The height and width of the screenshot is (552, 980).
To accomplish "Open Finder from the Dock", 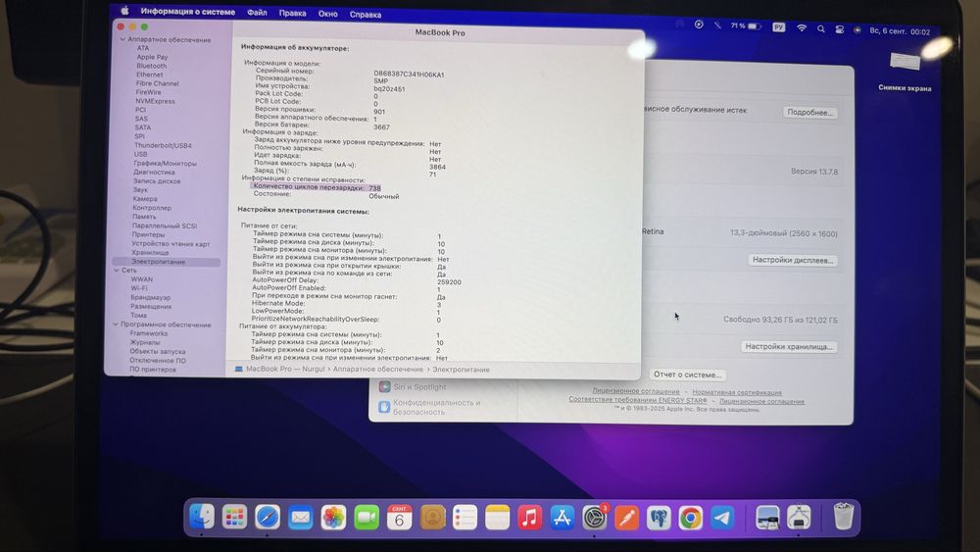I will click(201, 517).
